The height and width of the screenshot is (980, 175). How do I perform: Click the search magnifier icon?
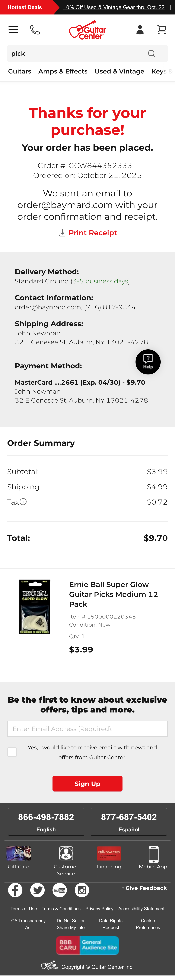pos(151,54)
